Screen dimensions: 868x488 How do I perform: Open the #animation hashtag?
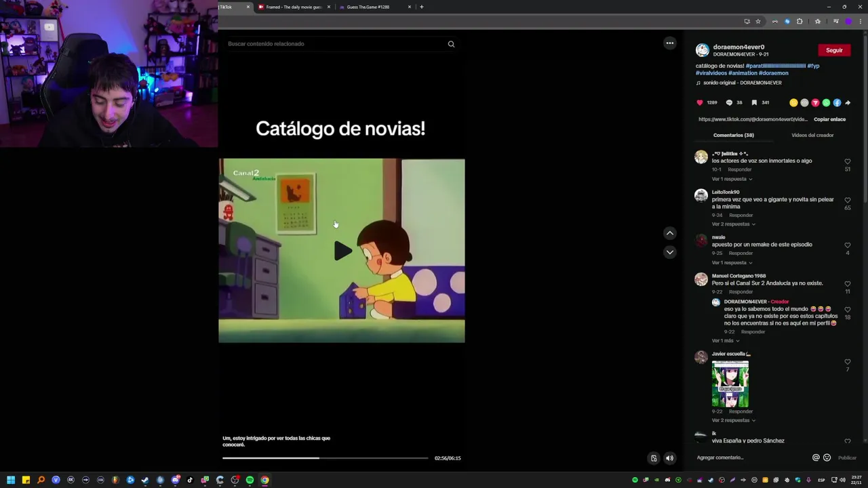click(743, 73)
